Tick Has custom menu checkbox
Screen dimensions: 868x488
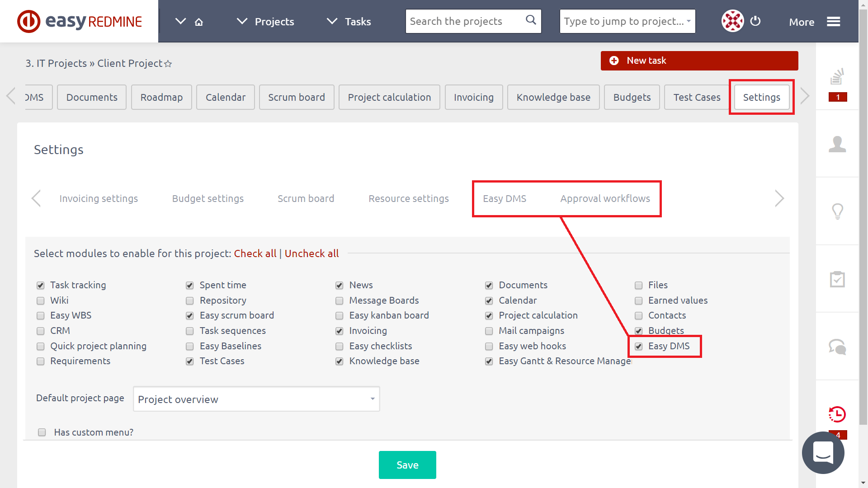point(42,432)
